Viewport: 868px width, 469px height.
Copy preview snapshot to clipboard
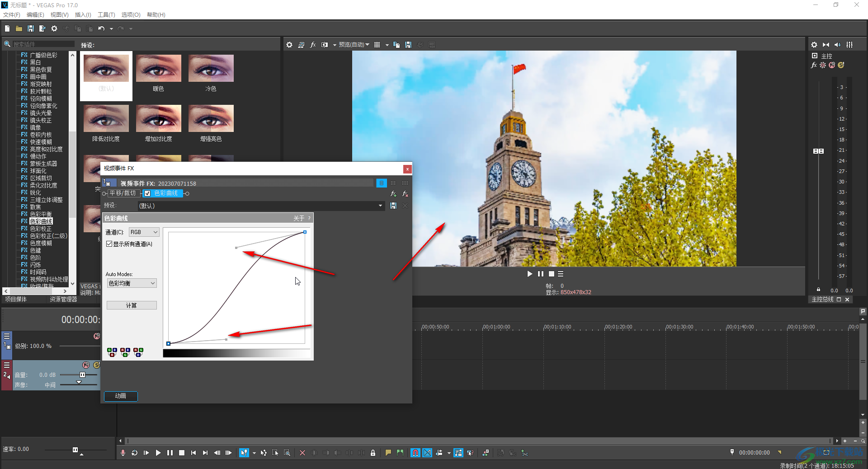pyautogui.click(x=396, y=45)
